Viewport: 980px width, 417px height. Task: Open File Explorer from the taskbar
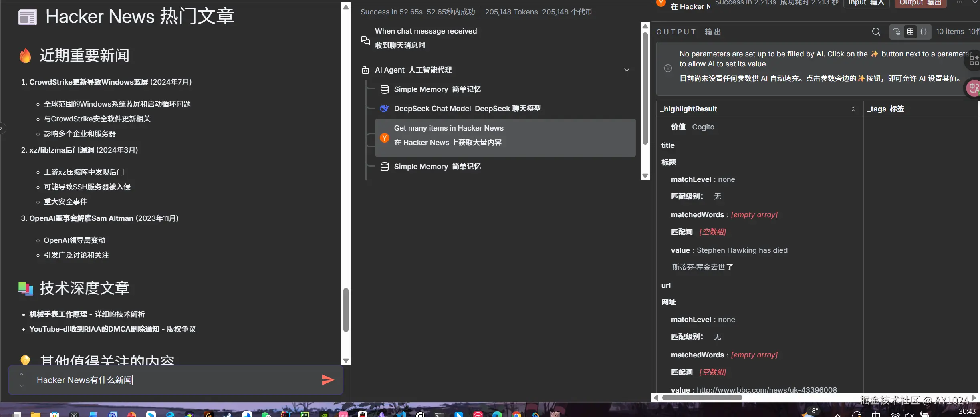pos(35,415)
